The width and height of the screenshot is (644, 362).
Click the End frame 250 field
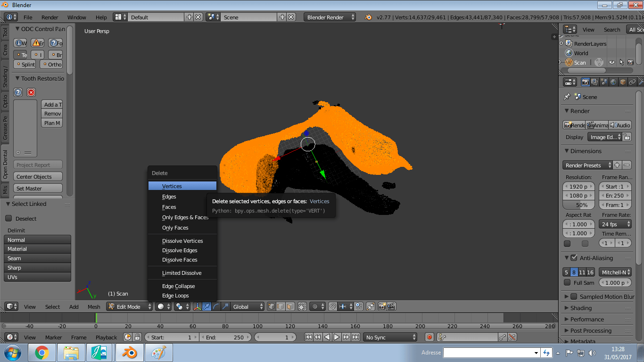[226, 337]
